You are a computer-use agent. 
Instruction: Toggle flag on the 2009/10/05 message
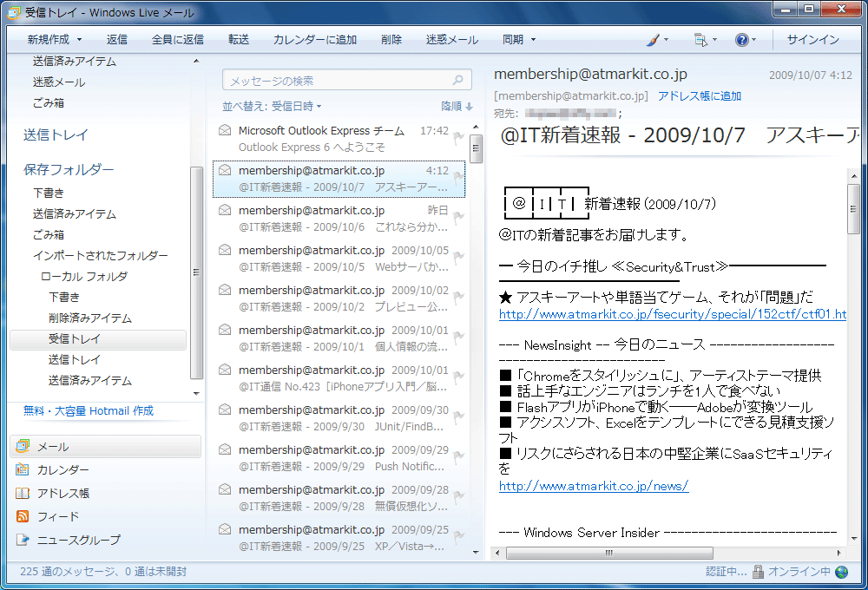[x=458, y=258]
